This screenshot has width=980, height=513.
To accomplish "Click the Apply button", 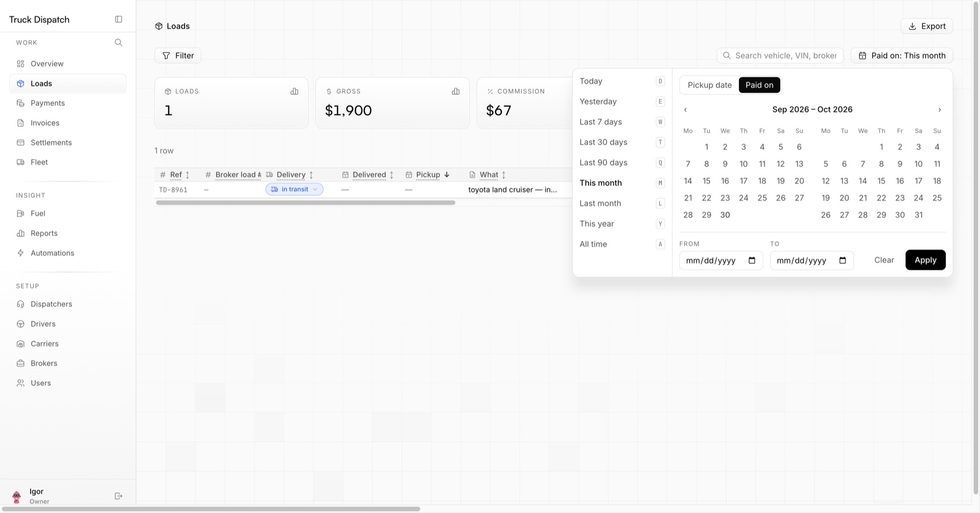I will pyautogui.click(x=926, y=260).
